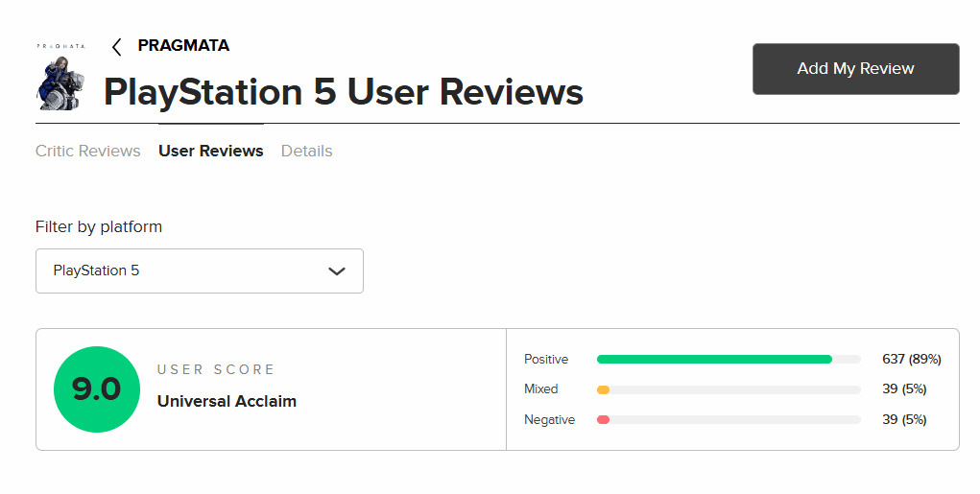Select the User Reviews tab
The image size is (980, 494).
[x=211, y=152]
